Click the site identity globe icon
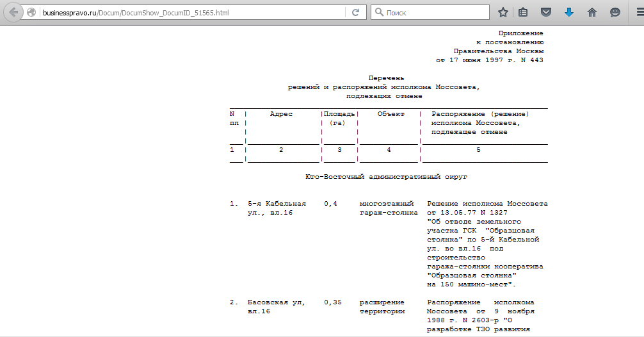The height and width of the screenshot is (337, 644). click(x=31, y=12)
